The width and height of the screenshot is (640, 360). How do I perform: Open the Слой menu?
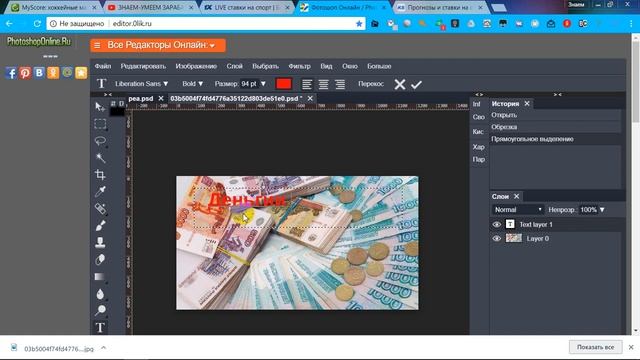[234, 66]
